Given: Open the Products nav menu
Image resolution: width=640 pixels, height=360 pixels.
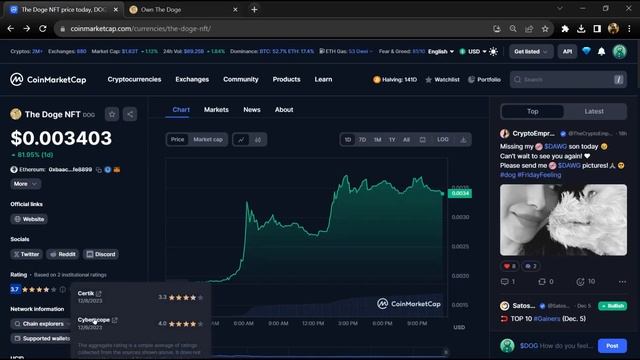Looking at the screenshot, I should click(287, 80).
